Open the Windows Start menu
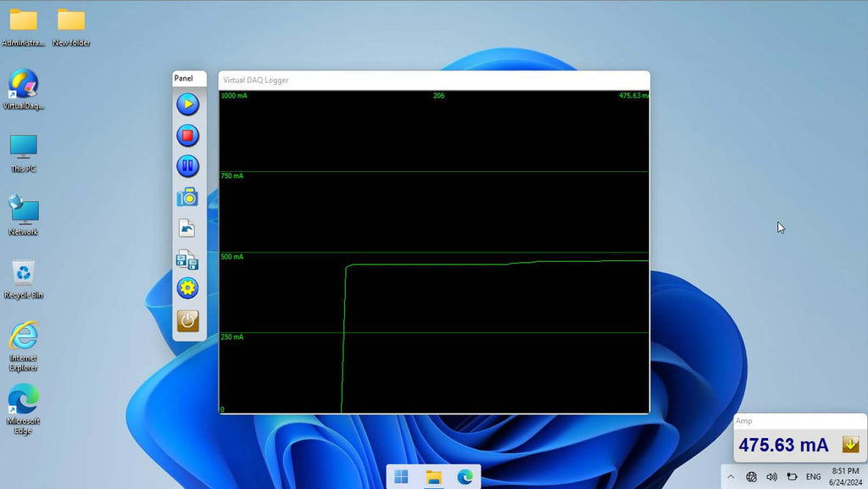Viewport: 868px width, 489px height. pyautogui.click(x=401, y=477)
